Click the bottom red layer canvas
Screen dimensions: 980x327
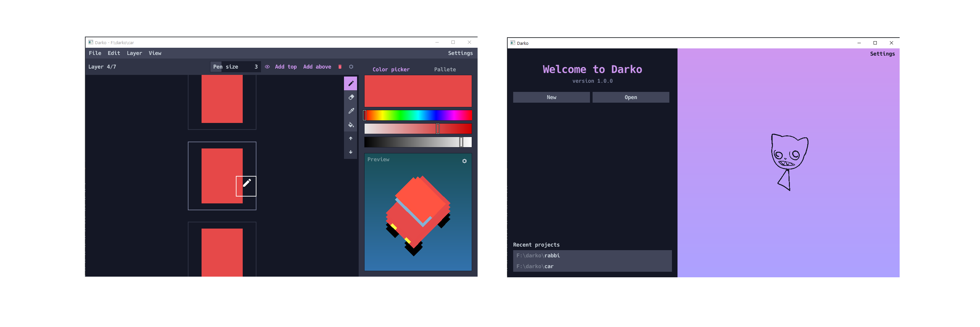pyautogui.click(x=222, y=250)
